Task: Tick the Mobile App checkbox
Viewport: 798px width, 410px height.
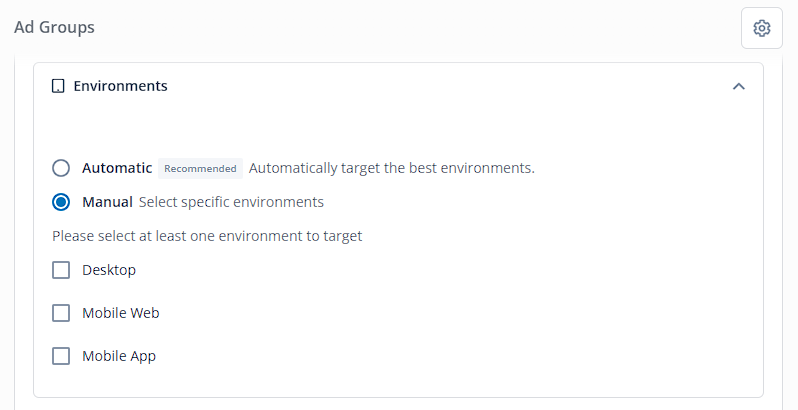Action: [x=61, y=356]
